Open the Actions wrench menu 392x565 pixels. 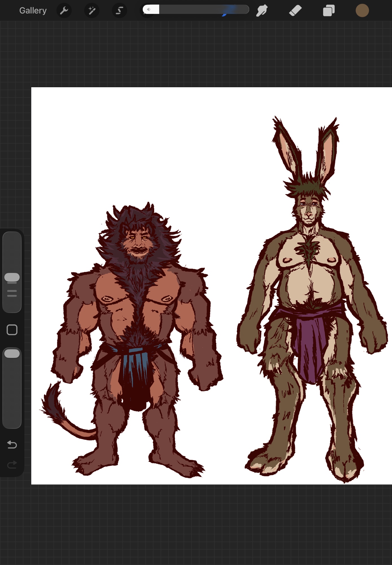coord(64,11)
